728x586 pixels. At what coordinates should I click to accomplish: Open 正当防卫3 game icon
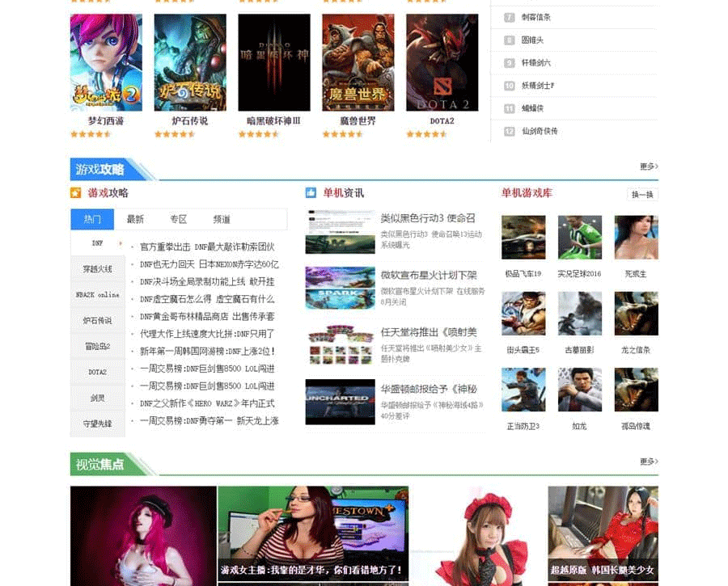(x=523, y=390)
